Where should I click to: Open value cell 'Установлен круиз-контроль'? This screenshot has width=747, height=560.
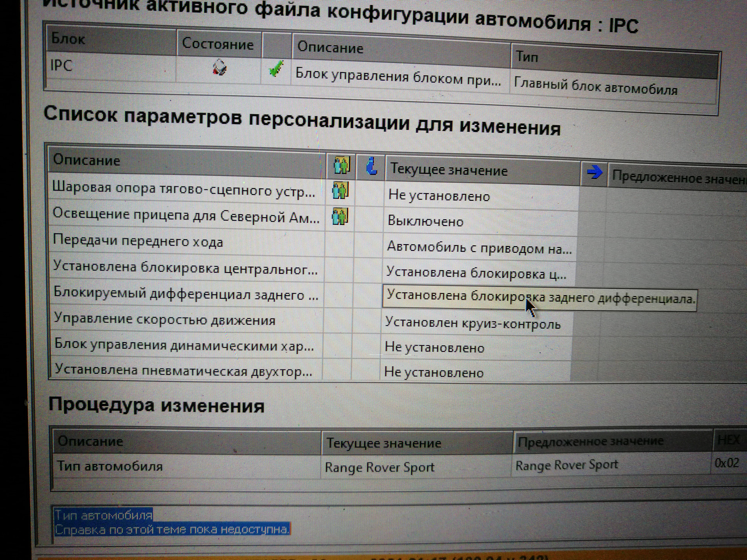472,323
